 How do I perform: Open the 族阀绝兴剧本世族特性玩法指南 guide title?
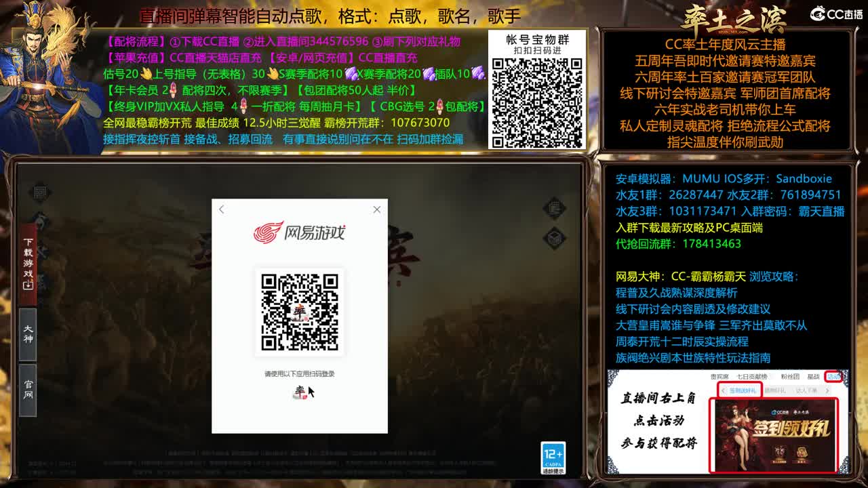(693, 358)
